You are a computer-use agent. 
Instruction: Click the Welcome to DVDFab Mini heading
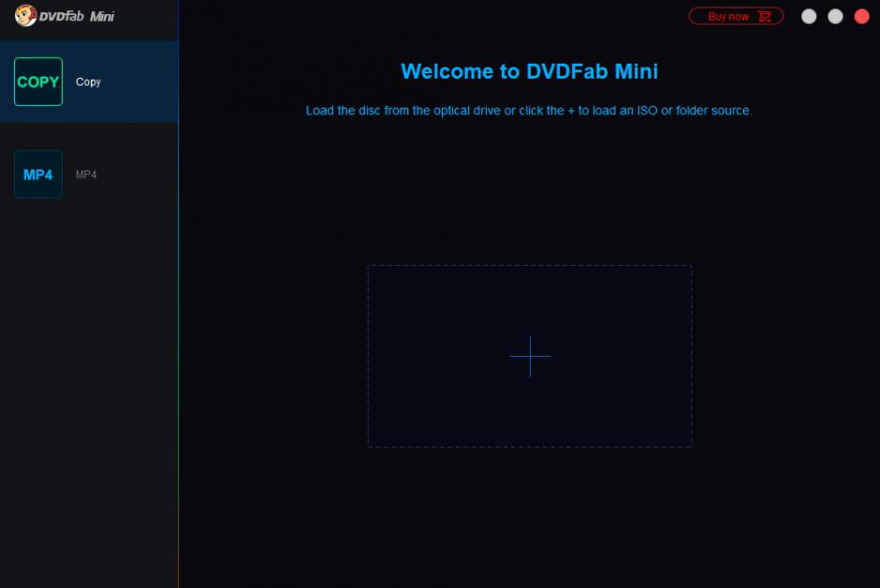tap(529, 71)
